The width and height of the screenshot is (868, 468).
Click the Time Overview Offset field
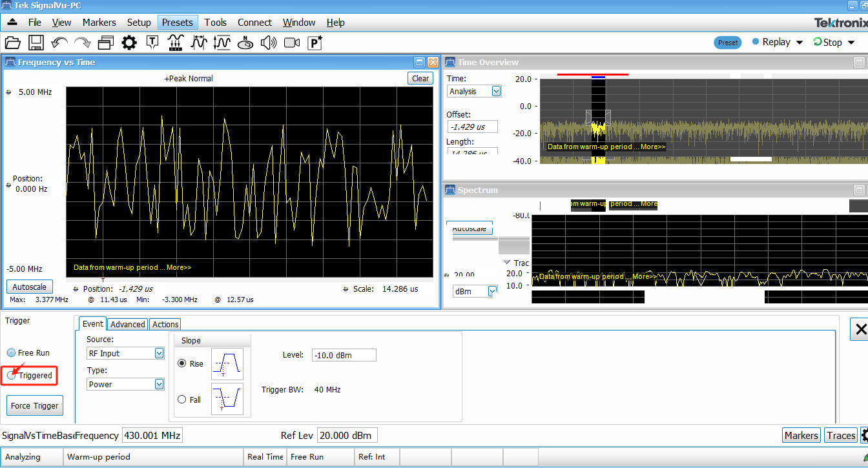[x=472, y=127]
